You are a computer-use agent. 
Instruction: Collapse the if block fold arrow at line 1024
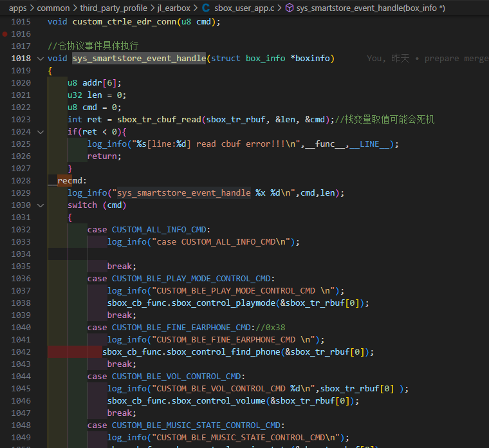(x=41, y=132)
